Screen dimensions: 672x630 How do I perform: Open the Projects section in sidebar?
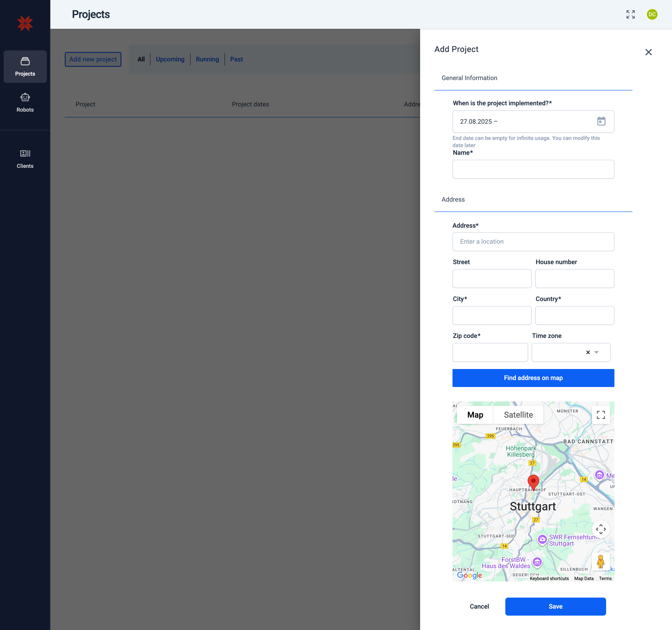[x=25, y=67]
